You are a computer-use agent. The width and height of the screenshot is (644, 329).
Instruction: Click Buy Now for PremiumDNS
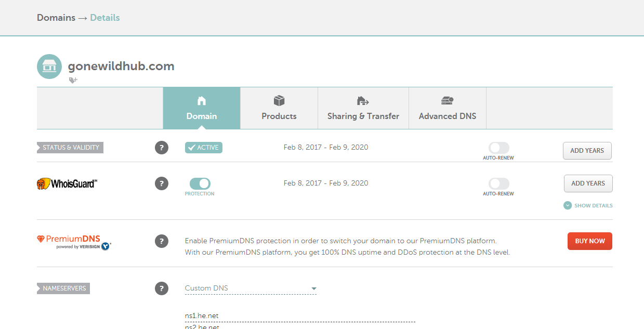(x=590, y=241)
